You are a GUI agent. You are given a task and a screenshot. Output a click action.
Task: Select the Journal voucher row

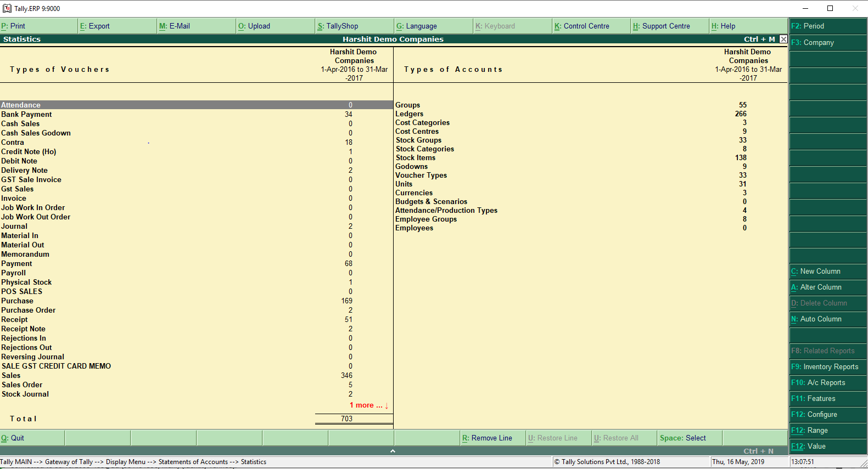[x=196, y=226]
